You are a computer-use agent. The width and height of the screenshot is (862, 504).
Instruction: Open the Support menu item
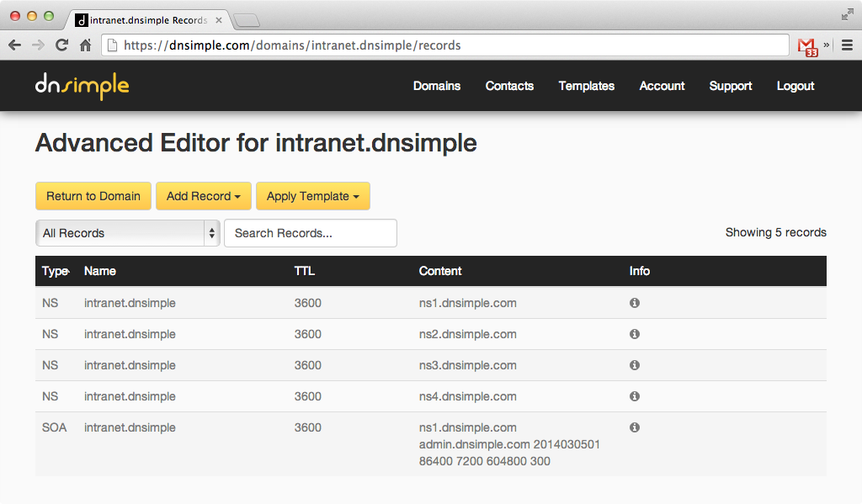coord(731,86)
